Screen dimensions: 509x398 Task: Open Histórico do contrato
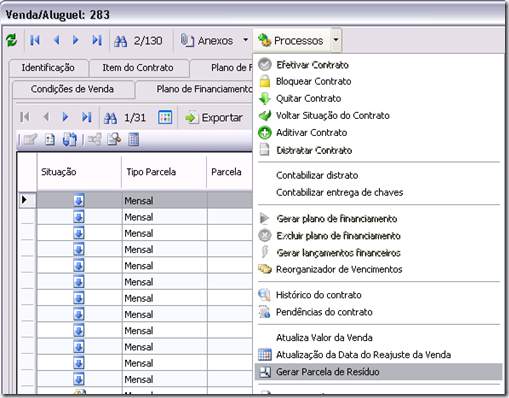(379, 295)
